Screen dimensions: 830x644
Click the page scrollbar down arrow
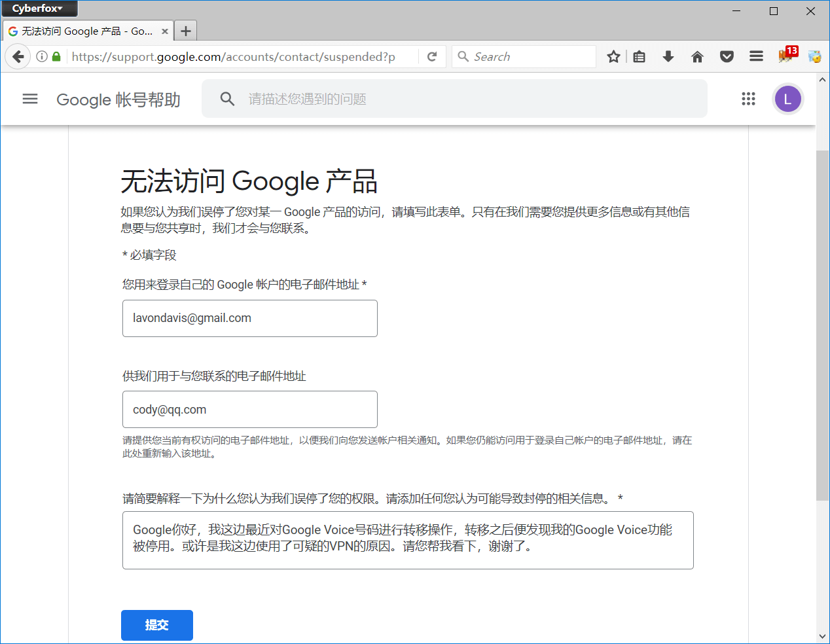(822, 636)
